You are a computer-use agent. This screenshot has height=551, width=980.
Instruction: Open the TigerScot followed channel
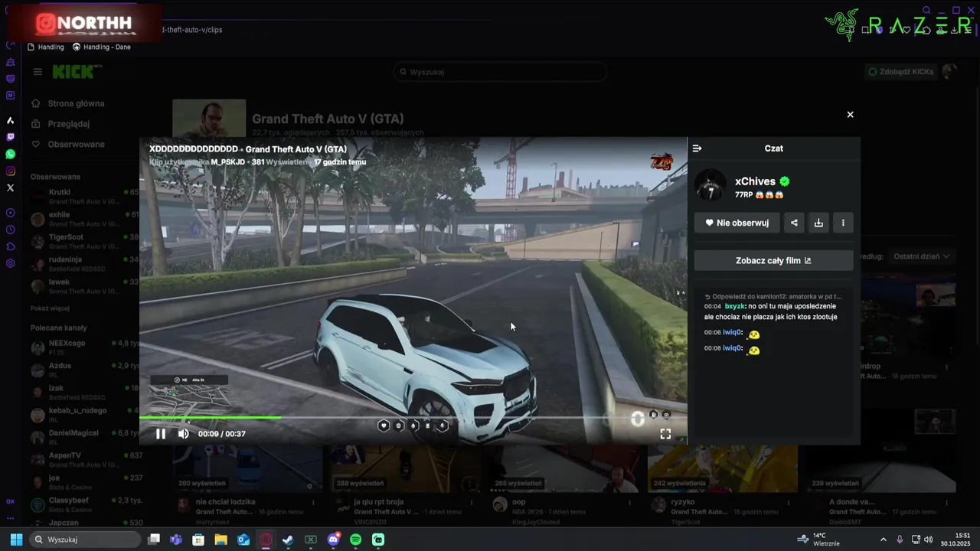[84, 241]
